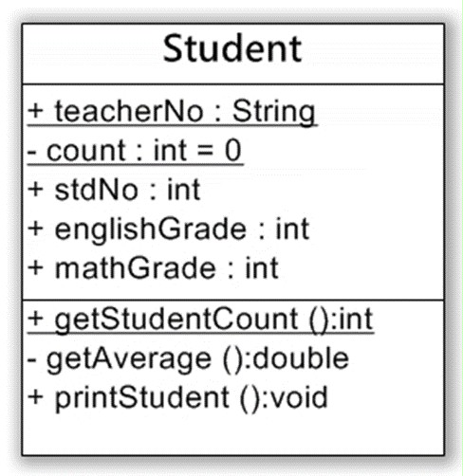This screenshot has width=463, height=476.
Task: Click the plus visibility sign before teacherNo
Action: point(35,111)
